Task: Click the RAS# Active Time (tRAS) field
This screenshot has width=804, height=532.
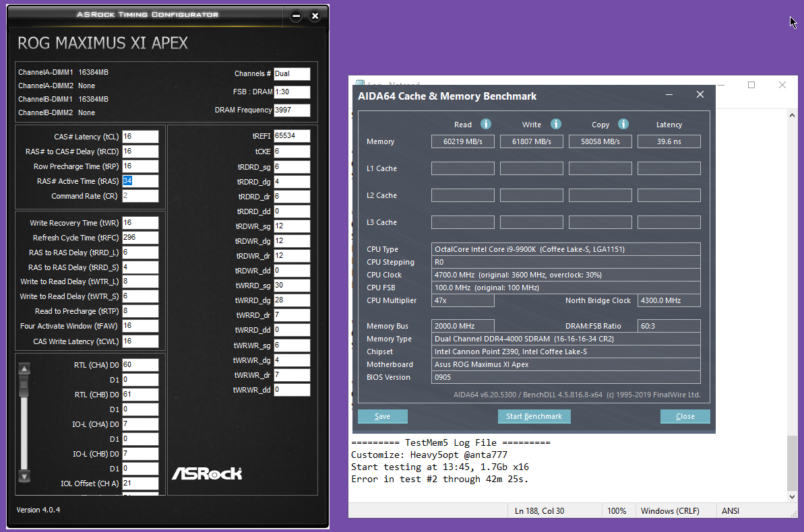Action: point(140,181)
